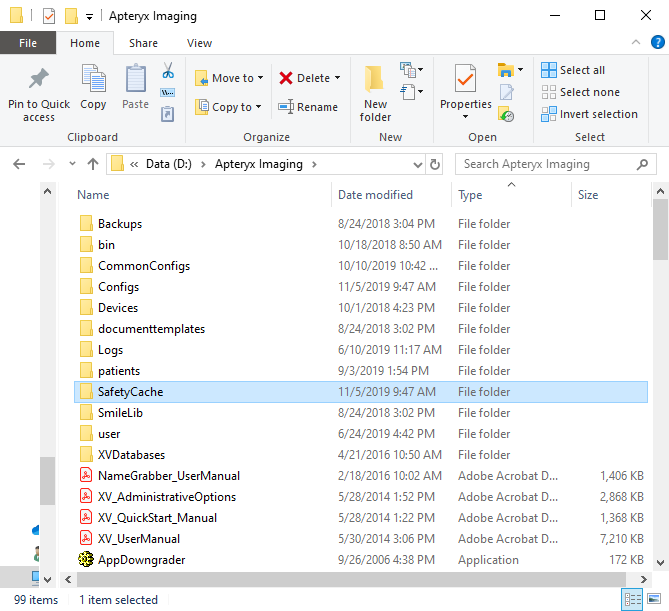The image size is (669, 611).
Task: Click the New folder icon
Action: click(x=375, y=79)
